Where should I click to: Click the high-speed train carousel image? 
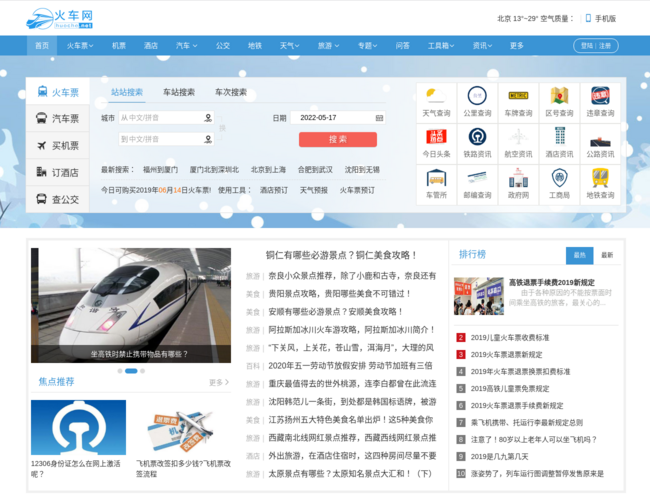[x=131, y=306]
